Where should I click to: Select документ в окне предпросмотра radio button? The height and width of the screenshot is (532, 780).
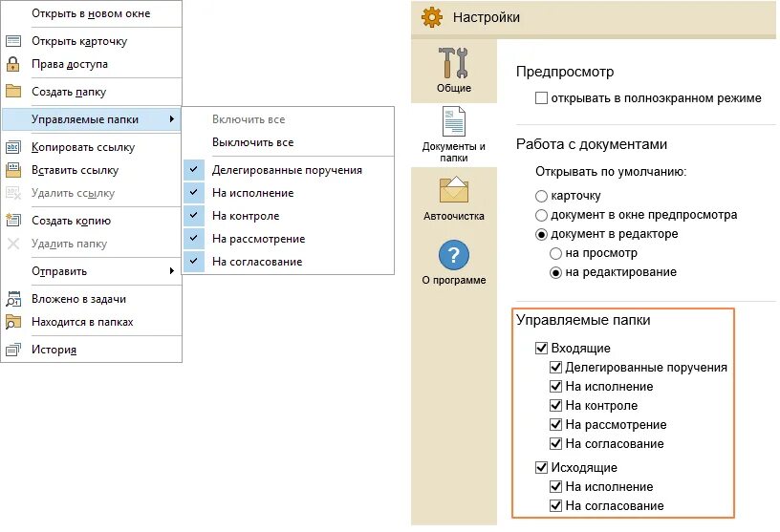click(541, 215)
